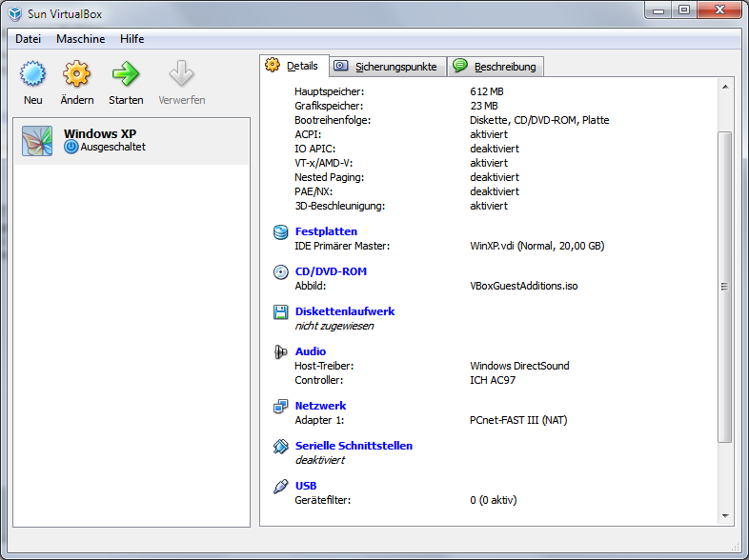The height and width of the screenshot is (560, 749).
Task: Click the PCnet-FAST III (NAT) adapter value
Action: click(518, 421)
